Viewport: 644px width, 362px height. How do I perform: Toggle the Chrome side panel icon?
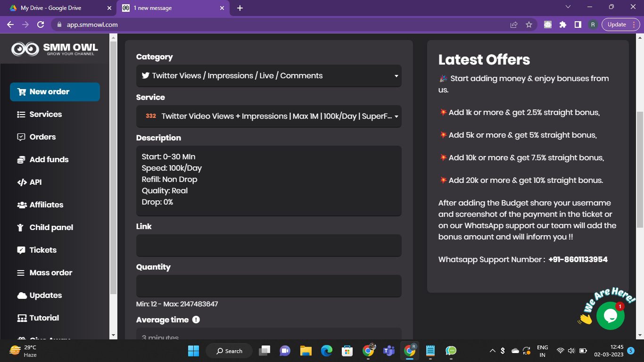click(x=578, y=25)
